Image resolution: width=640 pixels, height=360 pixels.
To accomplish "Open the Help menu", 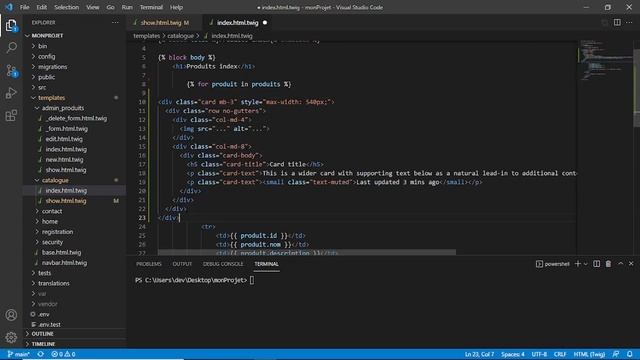I will coord(176,7).
